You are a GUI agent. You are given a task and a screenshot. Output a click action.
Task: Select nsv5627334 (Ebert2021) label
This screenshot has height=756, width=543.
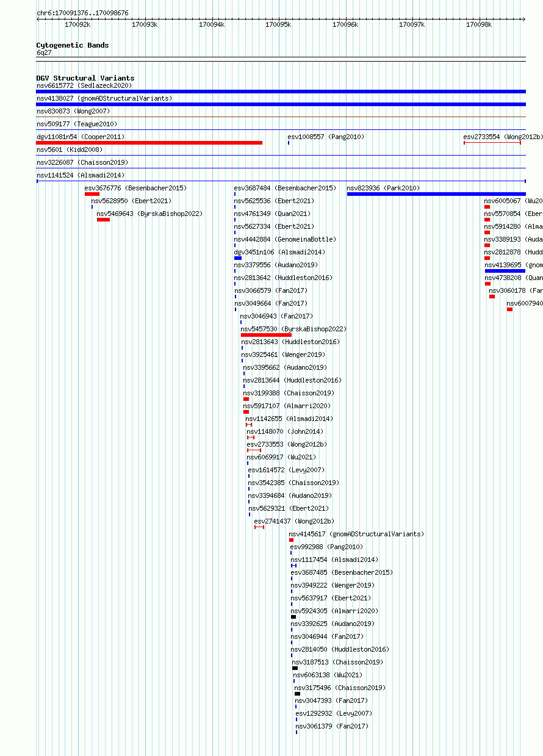pos(274,226)
